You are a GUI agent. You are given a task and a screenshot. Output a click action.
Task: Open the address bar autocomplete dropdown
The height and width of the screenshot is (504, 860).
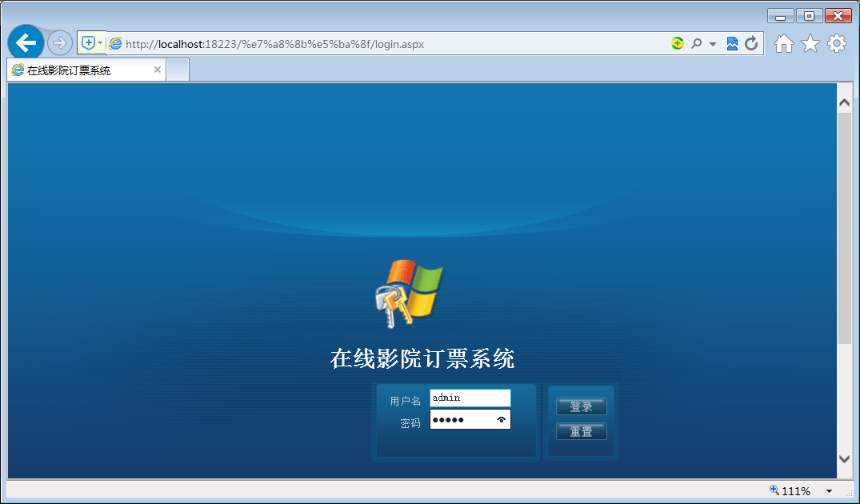[x=713, y=44]
